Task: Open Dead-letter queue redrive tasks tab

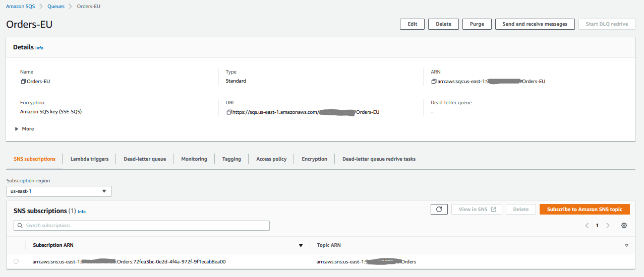Action: pyautogui.click(x=379, y=159)
